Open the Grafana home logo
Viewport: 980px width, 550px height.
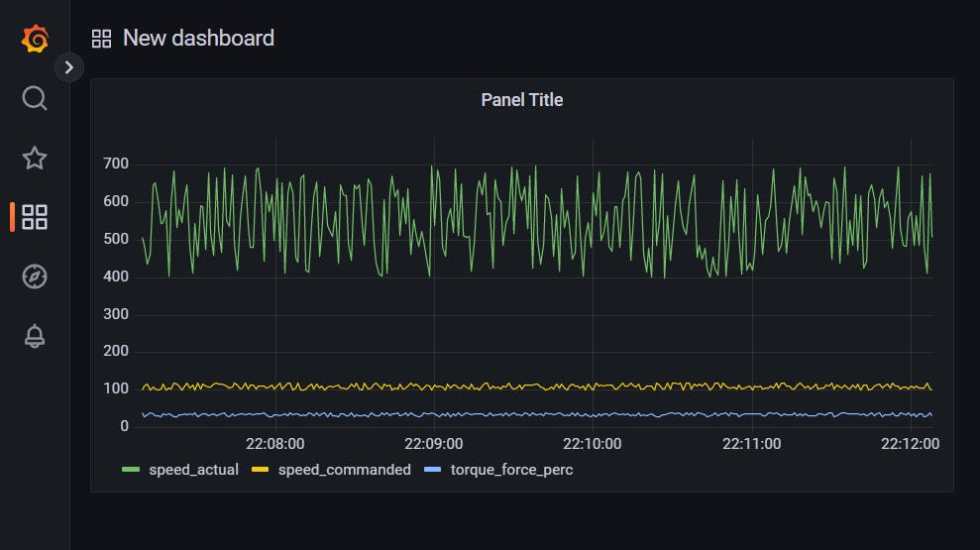click(35, 39)
